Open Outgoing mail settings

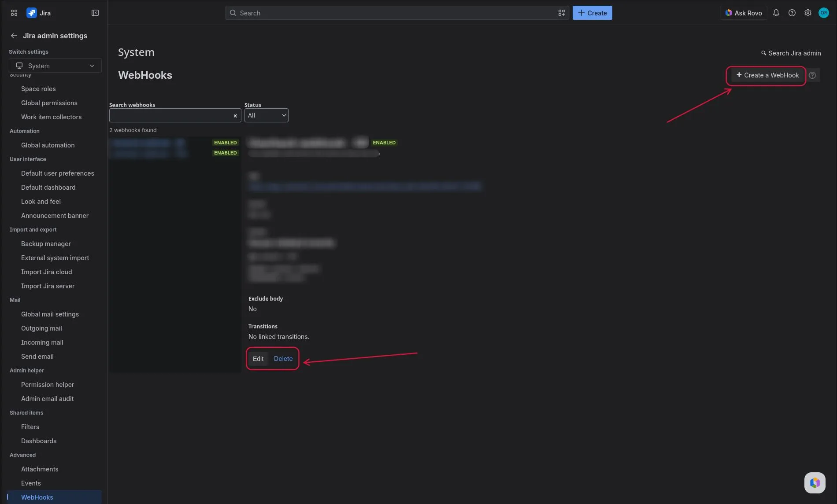click(41, 328)
